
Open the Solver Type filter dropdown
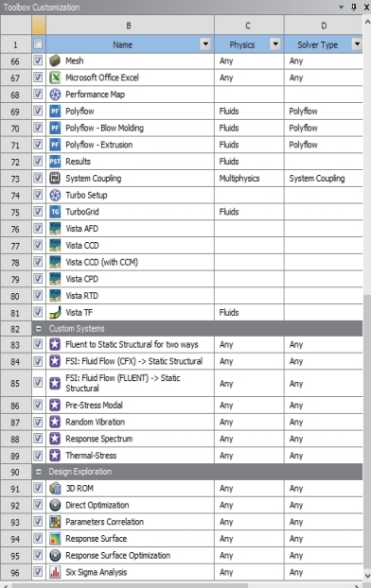(x=357, y=44)
